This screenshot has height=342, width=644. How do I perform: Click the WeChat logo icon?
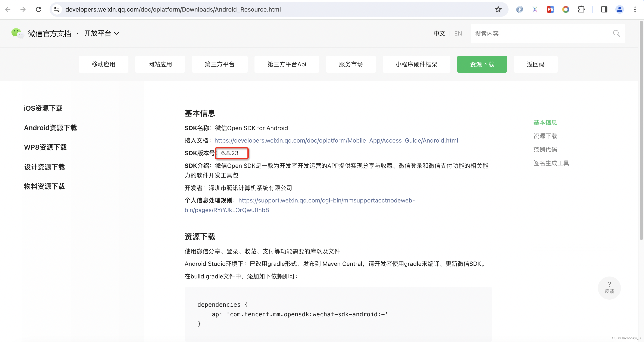[17, 33]
